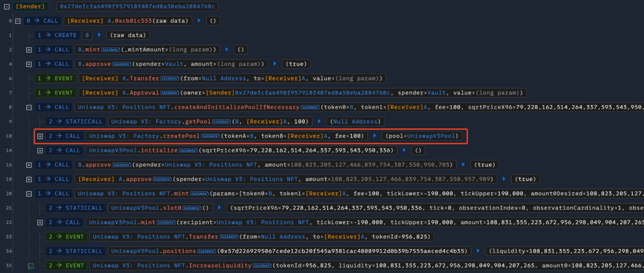Expand B.approve call on line 4
The height and width of the screenshot is (273, 644).
[29, 64]
